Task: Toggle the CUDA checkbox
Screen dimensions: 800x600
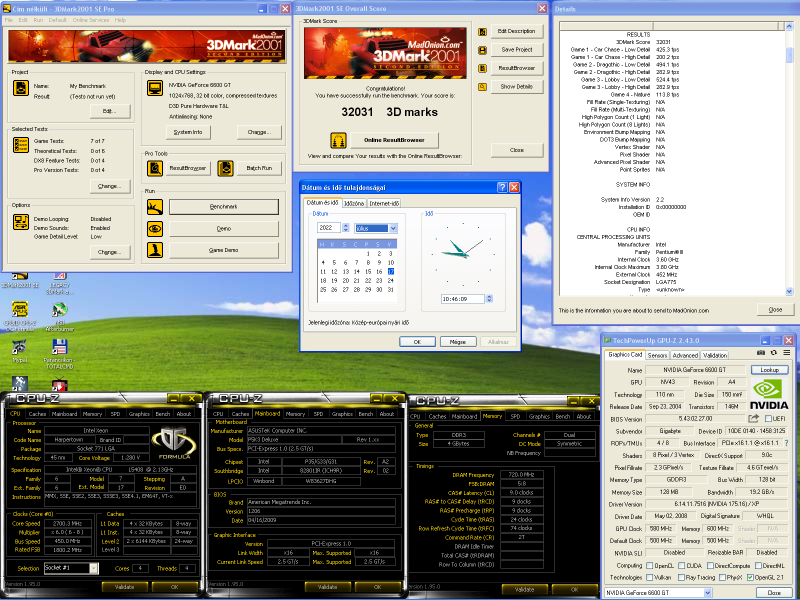Action: [x=683, y=565]
